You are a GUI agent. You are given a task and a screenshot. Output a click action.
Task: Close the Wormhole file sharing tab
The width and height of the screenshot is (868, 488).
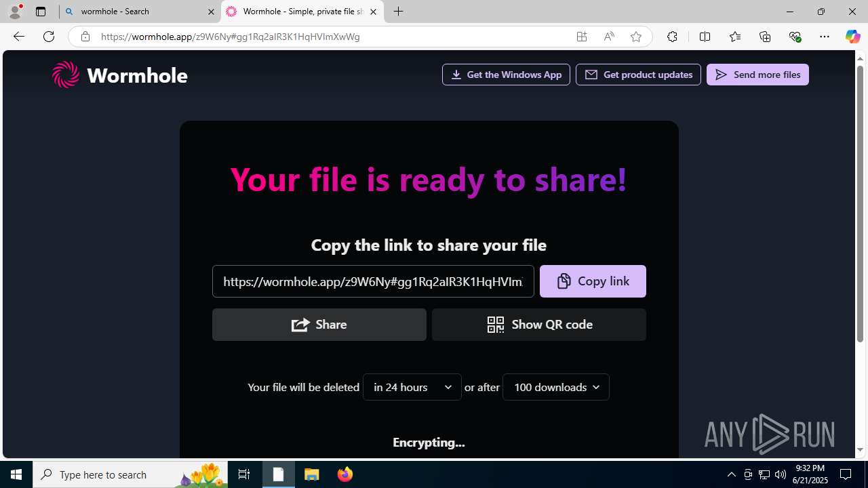tap(373, 12)
